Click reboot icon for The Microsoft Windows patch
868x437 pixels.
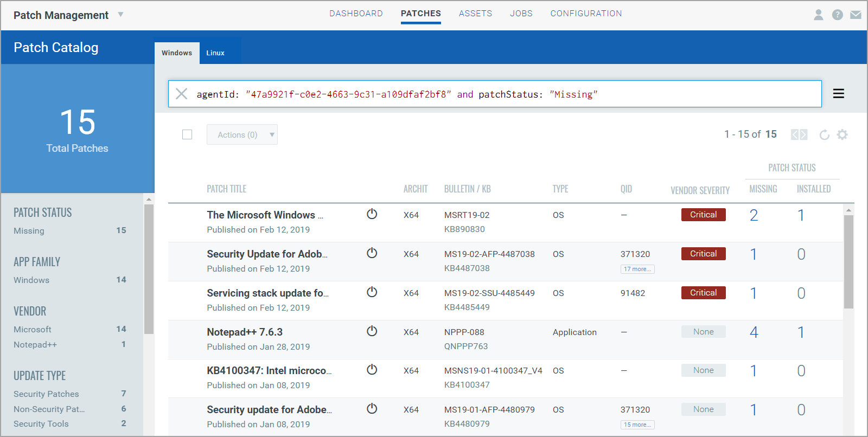(372, 214)
